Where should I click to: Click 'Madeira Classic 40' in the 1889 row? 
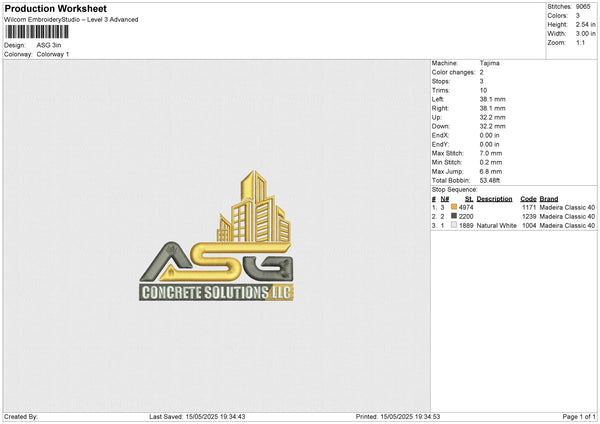(567, 226)
